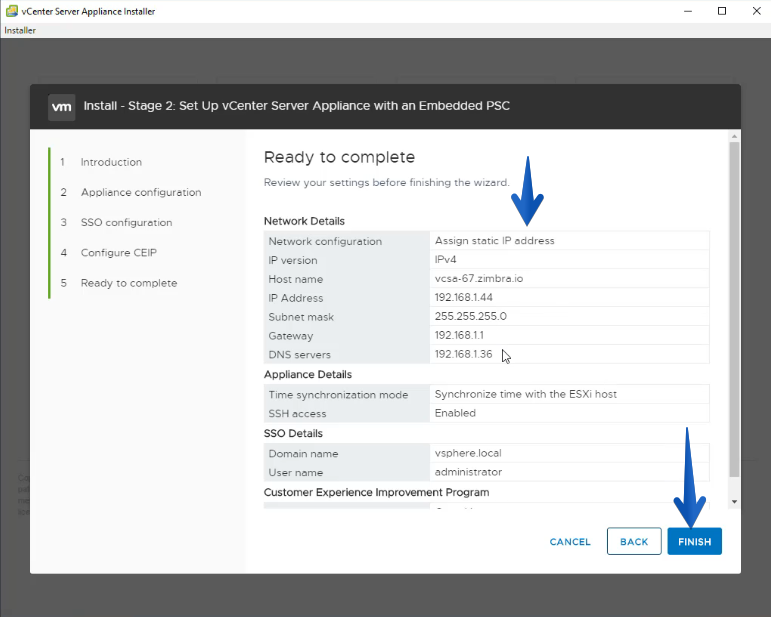
Task: Click the SSH access label
Action: pos(297,414)
